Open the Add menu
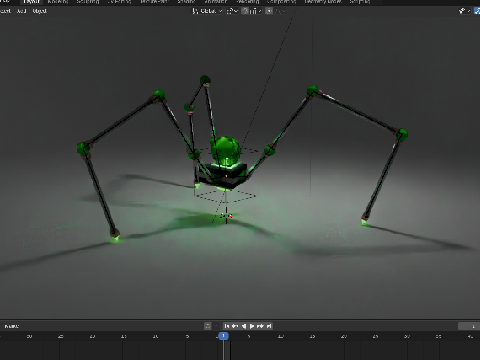Screen dimensions: 480x360 (x=22, y=11)
